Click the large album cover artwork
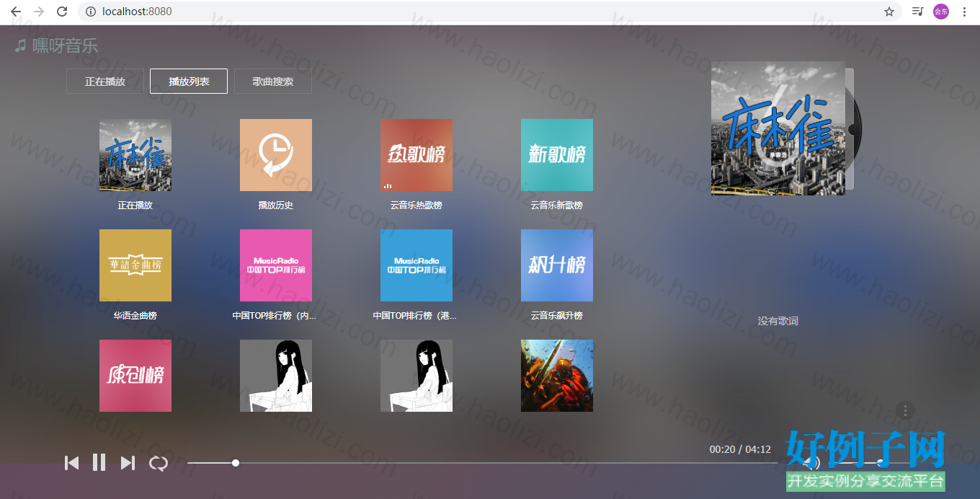This screenshot has height=499, width=980. click(x=778, y=128)
